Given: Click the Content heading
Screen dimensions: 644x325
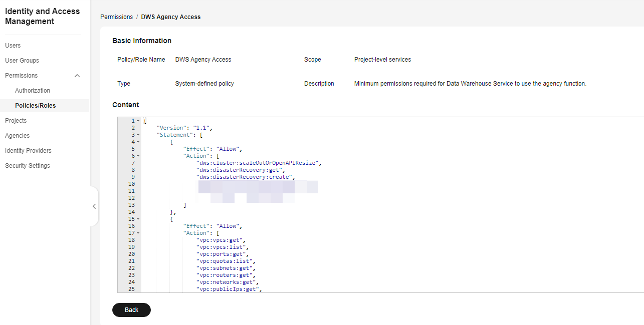Looking at the screenshot, I should point(126,105).
